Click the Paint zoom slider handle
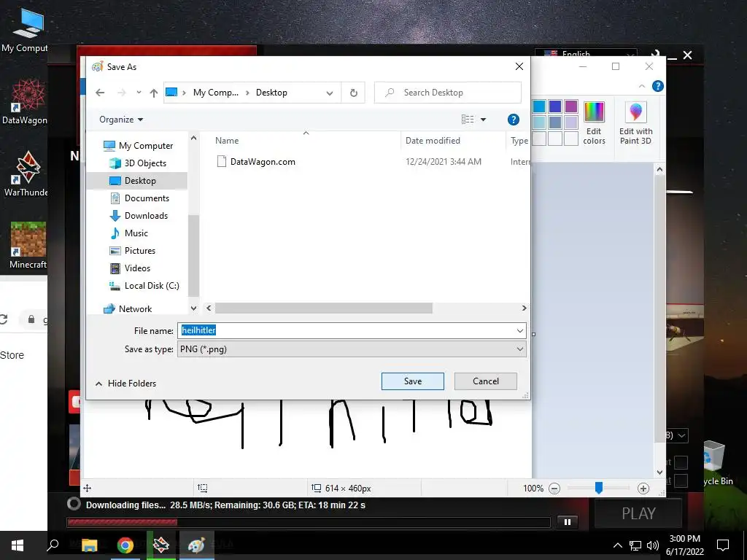This screenshot has width=747, height=560. [x=598, y=488]
